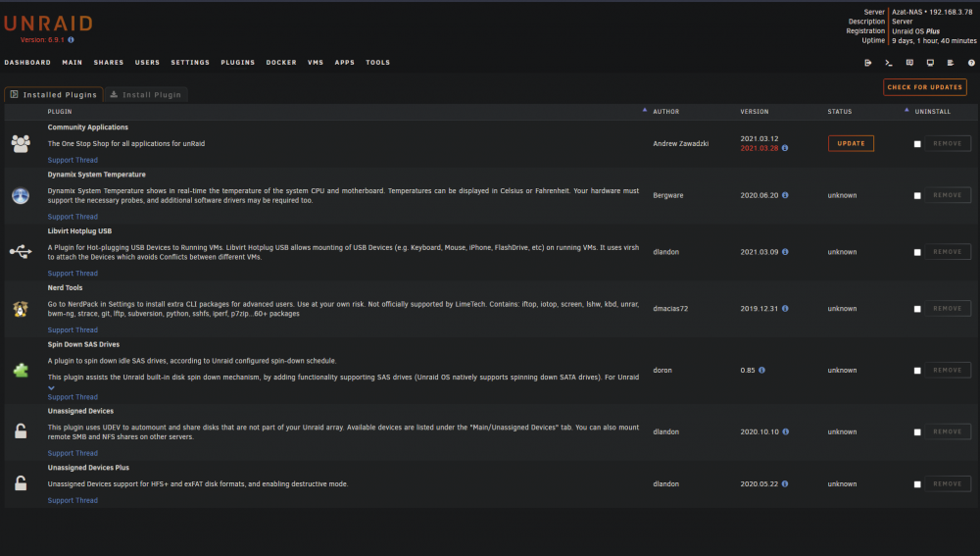Click the info icon next to version 2021.03.28
The height and width of the screenshot is (556, 980).
pos(785,148)
